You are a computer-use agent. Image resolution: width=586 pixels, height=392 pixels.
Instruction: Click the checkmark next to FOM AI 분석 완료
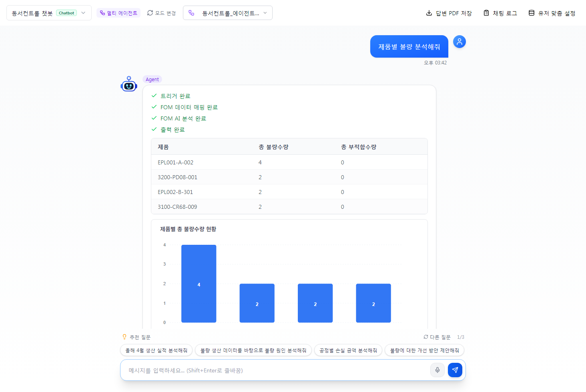[x=154, y=118]
